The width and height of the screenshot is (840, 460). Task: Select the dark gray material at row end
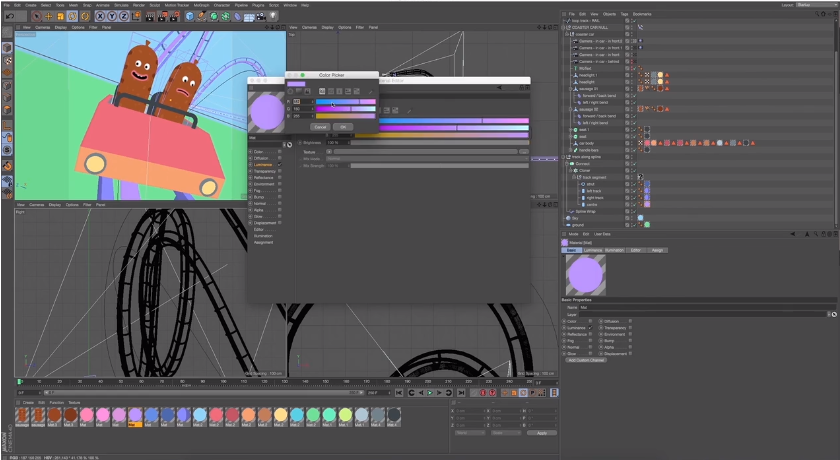tap(394, 415)
